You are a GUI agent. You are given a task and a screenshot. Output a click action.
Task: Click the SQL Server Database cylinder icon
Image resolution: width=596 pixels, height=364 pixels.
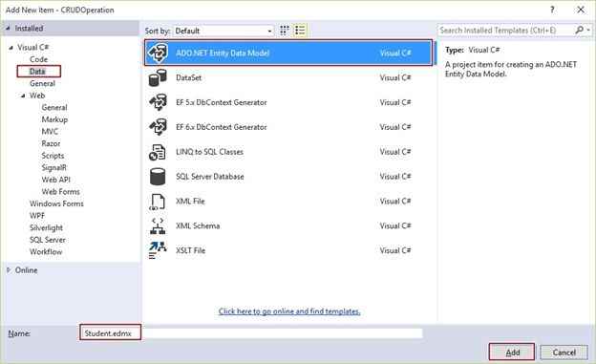[x=158, y=177]
